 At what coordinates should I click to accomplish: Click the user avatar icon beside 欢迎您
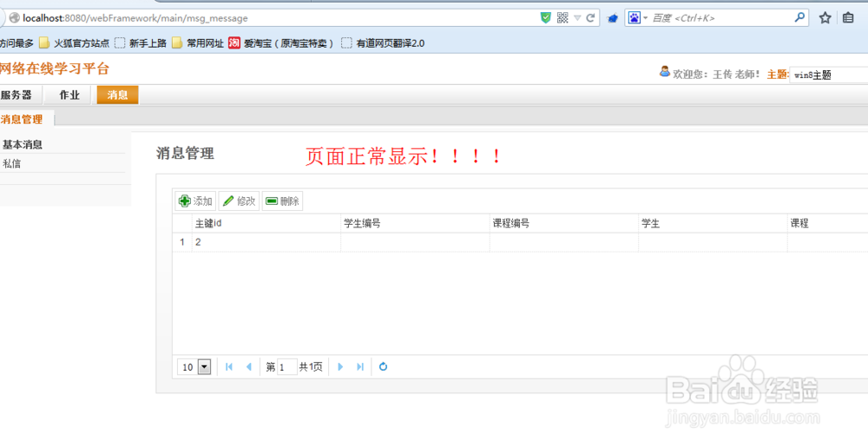click(x=665, y=72)
